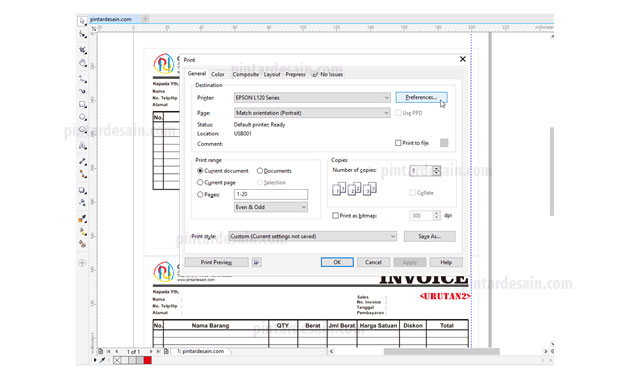Switch to the Prepress tab

(295, 74)
